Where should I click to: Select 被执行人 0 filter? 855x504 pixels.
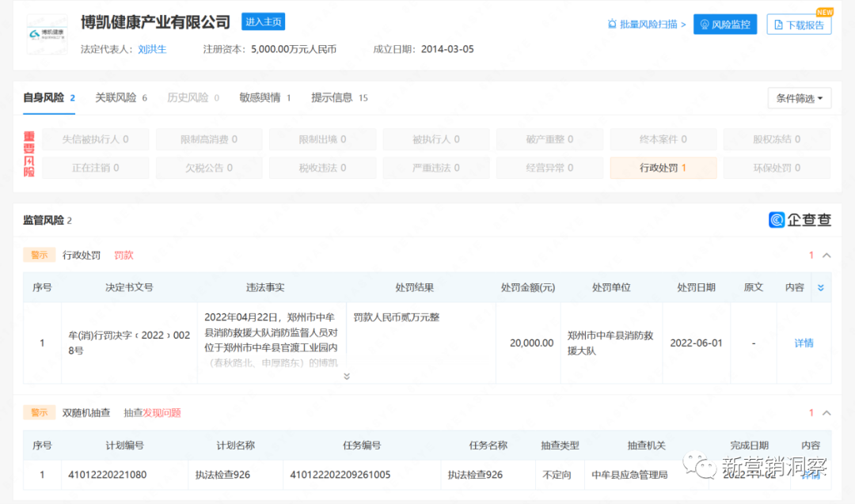coord(436,139)
